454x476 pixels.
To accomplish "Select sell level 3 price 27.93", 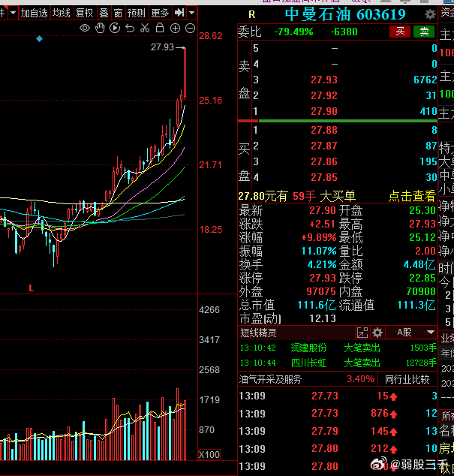I will [x=324, y=80].
